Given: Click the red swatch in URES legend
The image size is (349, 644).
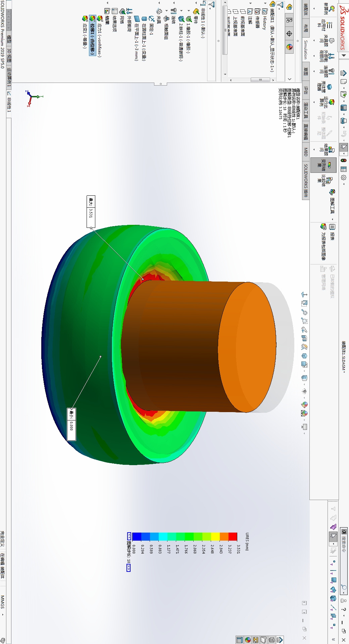Looking at the screenshot, I should tap(233, 536).
